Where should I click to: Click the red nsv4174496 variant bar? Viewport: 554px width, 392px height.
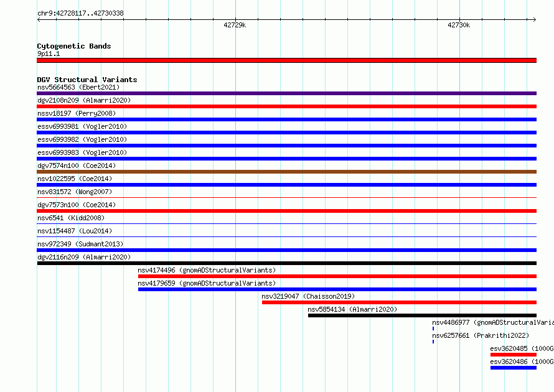tap(337, 276)
